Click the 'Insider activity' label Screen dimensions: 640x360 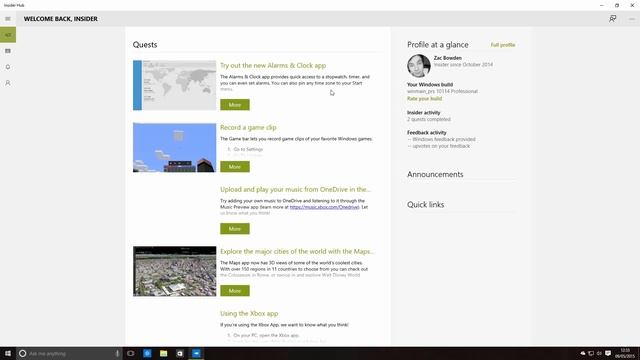tap(424, 113)
